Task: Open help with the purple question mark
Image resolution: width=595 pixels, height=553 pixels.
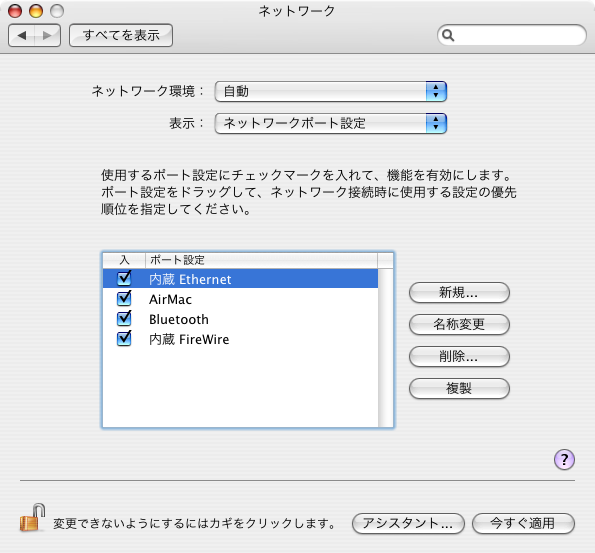Action: [x=564, y=460]
